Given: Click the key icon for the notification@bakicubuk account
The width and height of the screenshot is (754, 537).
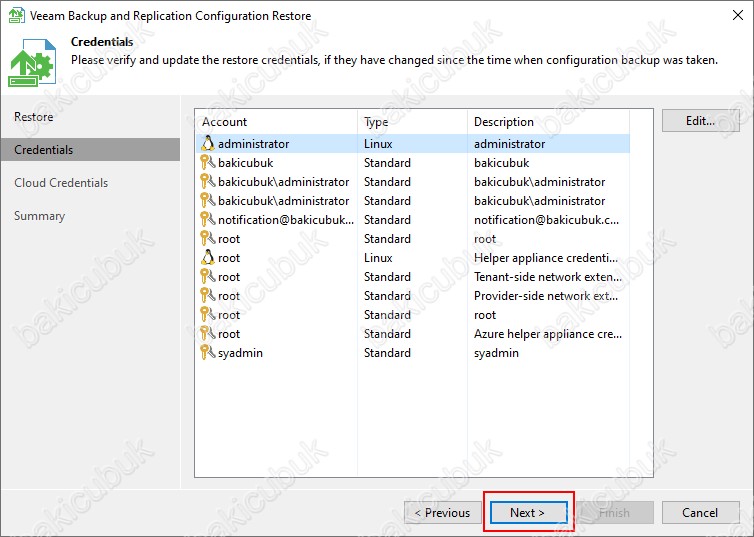Looking at the screenshot, I should (208, 220).
